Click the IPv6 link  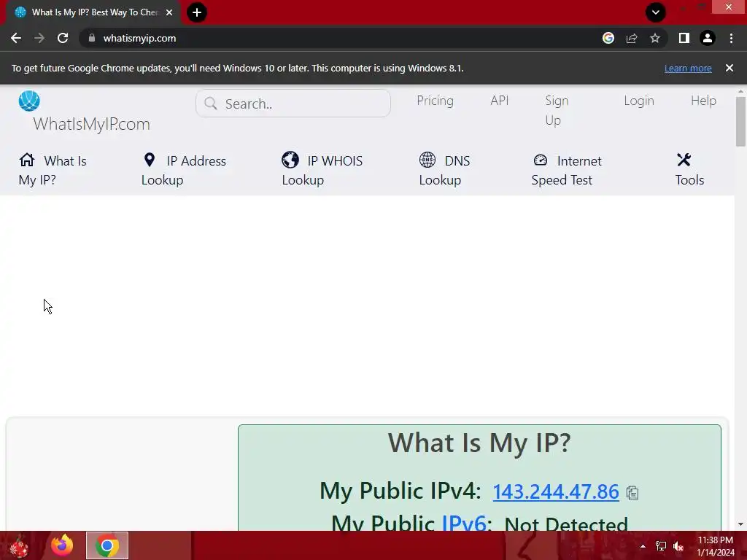[x=464, y=522]
